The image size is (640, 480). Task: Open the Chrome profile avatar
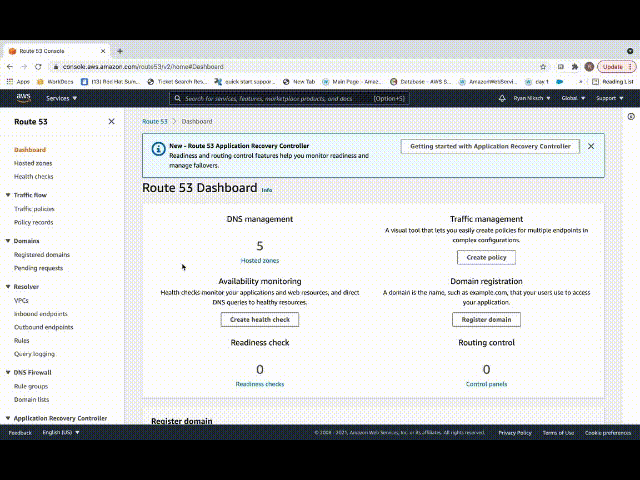[x=589, y=67]
